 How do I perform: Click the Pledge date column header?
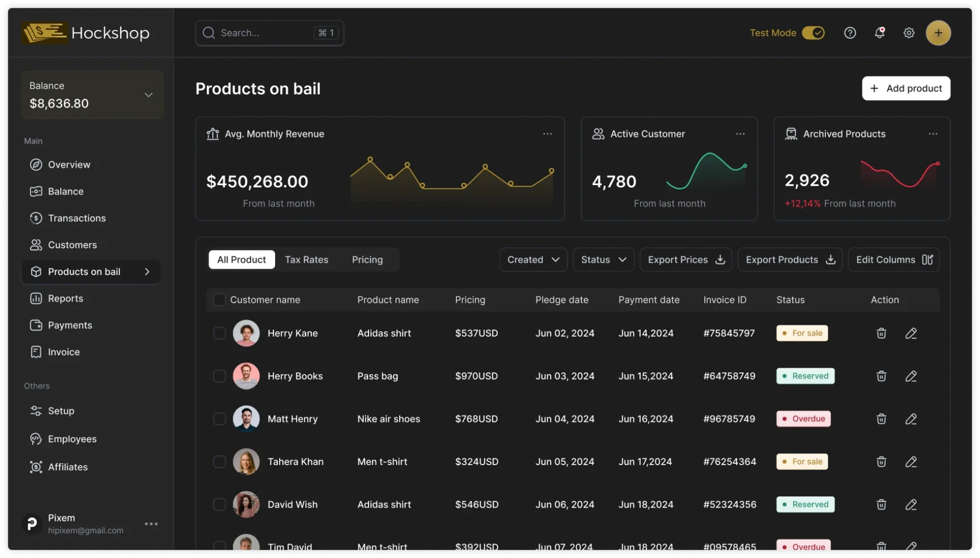[x=561, y=300]
